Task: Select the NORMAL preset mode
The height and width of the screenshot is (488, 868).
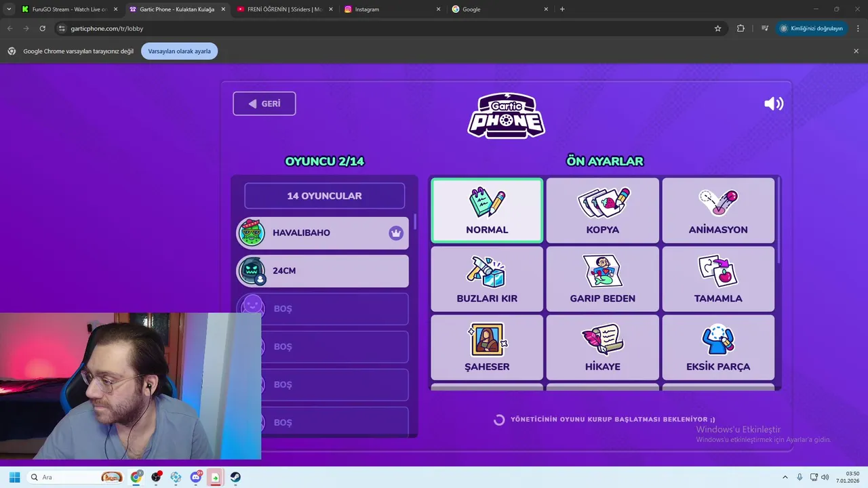Action: [x=487, y=210]
